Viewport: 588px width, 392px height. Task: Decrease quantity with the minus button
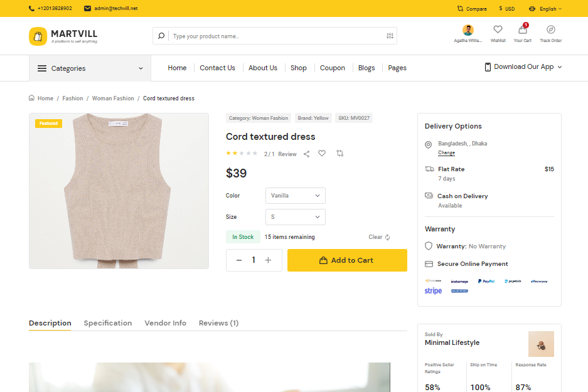click(x=239, y=260)
